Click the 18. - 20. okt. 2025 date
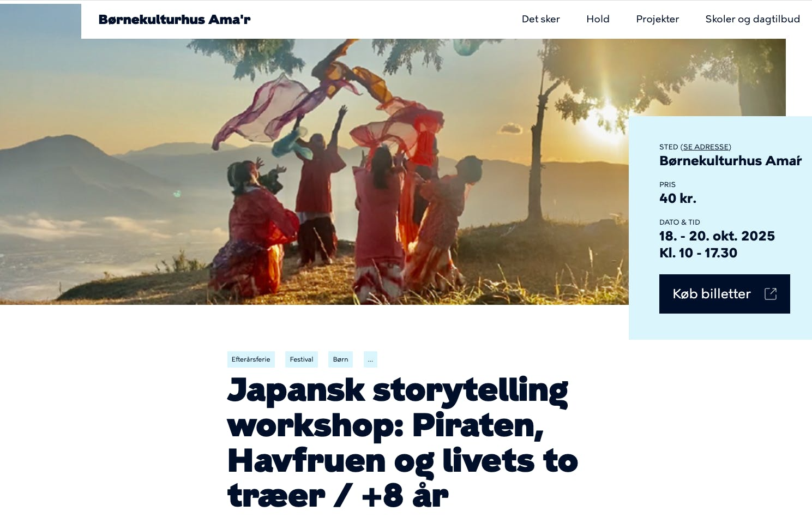The width and height of the screenshot is (812, 523). [717, 236]
